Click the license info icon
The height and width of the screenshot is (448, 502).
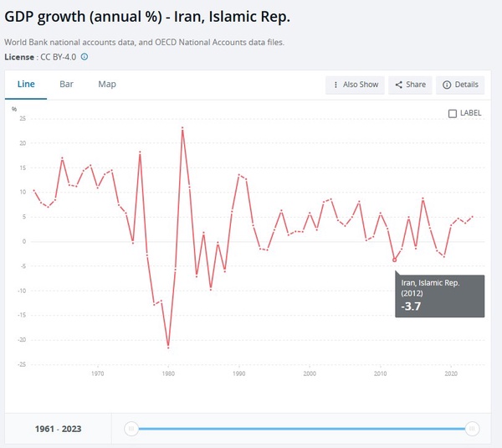(85, 57)
